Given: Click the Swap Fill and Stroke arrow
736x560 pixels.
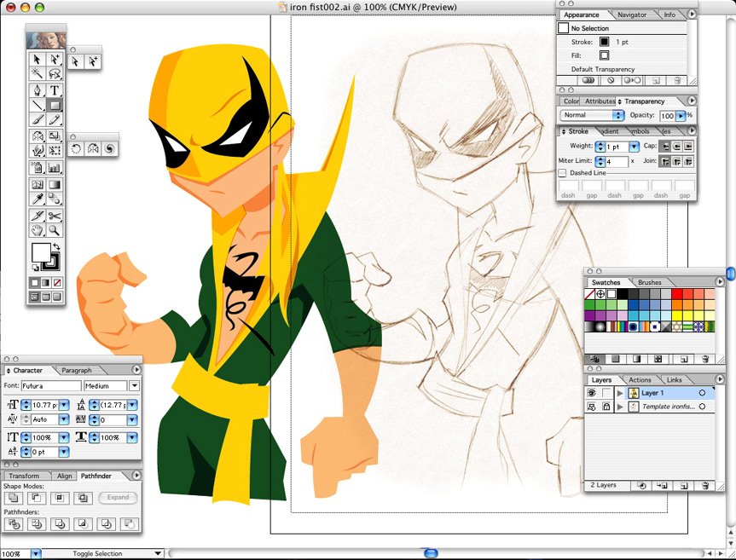Looking at the screenshot, I should (56, 246).
